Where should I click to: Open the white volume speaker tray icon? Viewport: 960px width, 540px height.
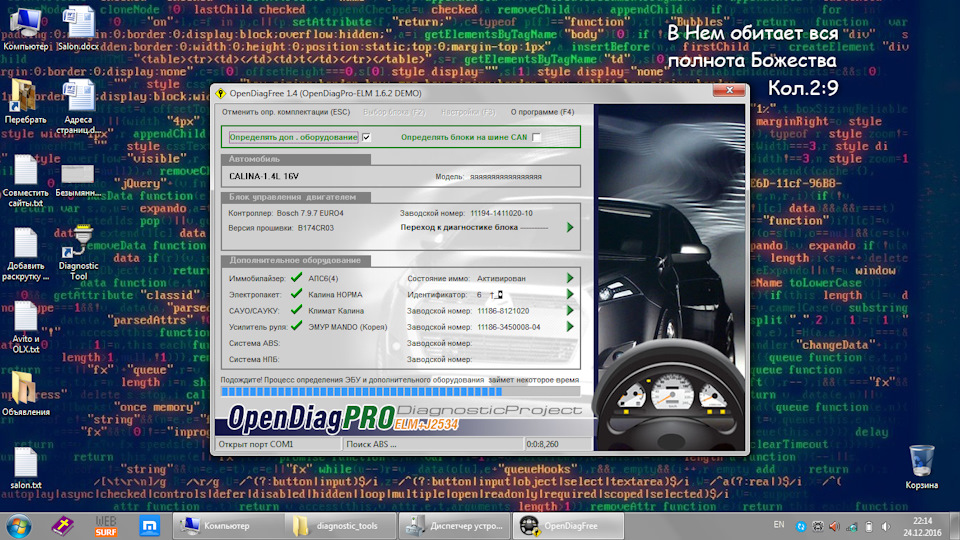tap(886, 527)
